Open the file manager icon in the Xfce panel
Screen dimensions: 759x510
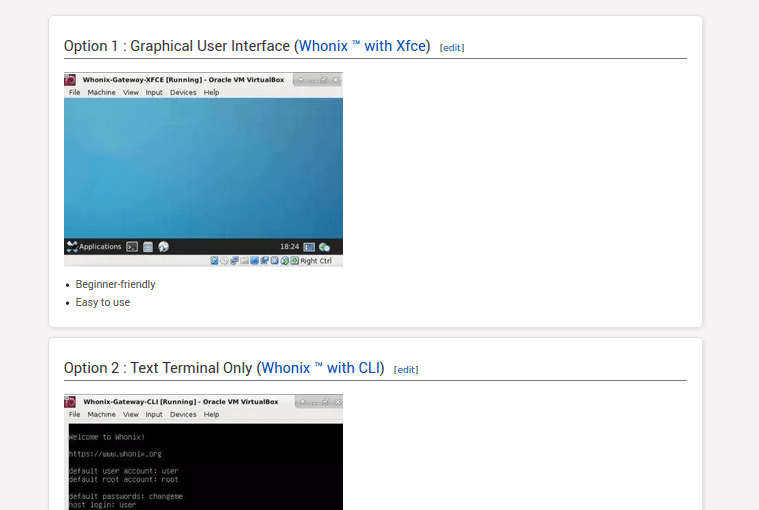tap(148, 247)
